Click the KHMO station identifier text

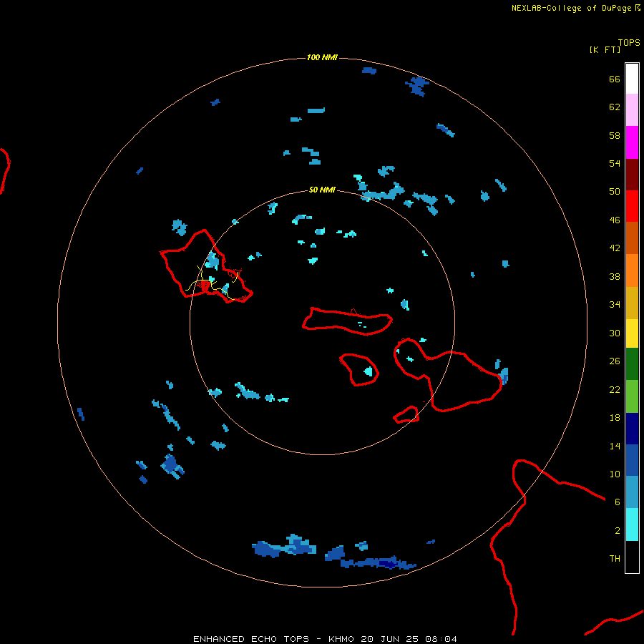click(341, 639)
